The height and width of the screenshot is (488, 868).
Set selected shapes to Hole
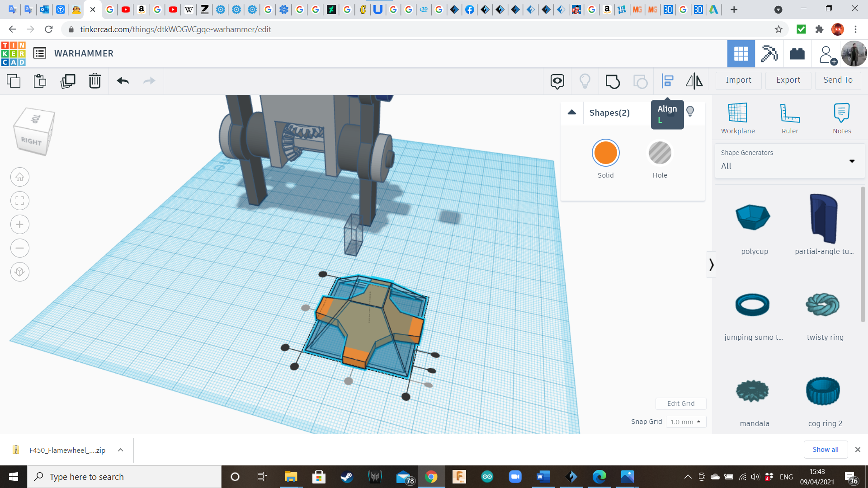660,153
